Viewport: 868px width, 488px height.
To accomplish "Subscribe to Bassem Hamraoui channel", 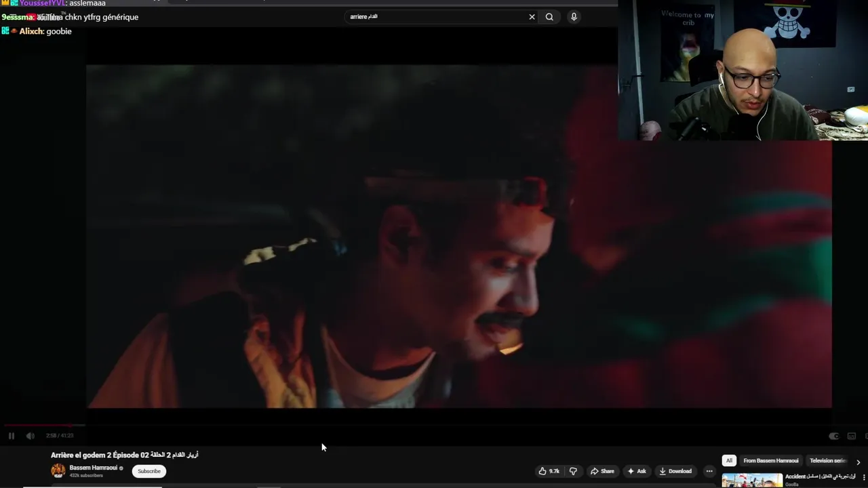I will click(x=149, y=471).
